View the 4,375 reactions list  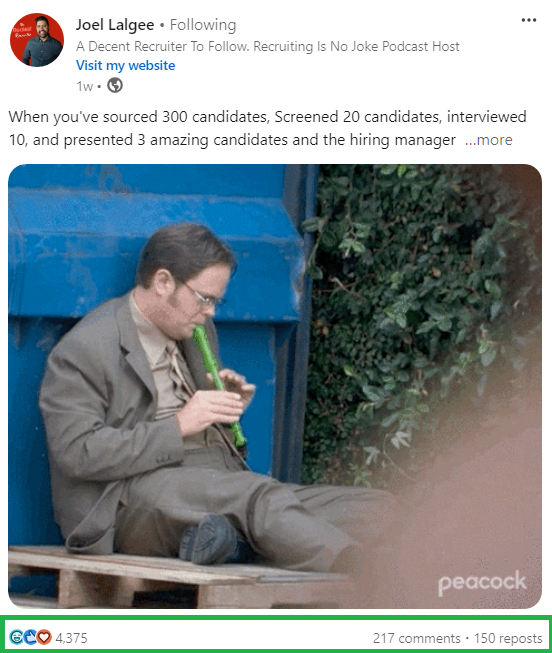(71, 638)
